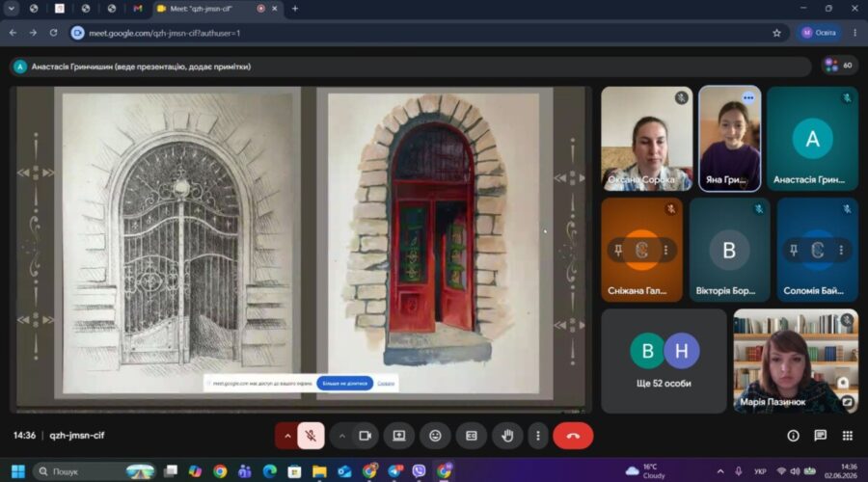868x482 pixels.
Task: Open the emoji reactions panel
Action: point(435,436)
